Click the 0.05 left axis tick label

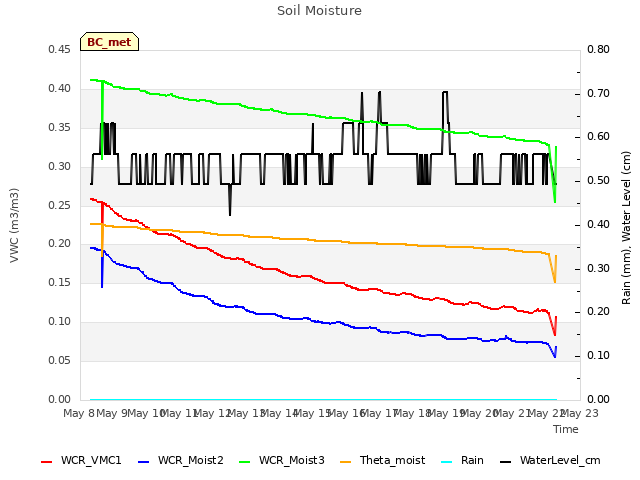[59, 360]
